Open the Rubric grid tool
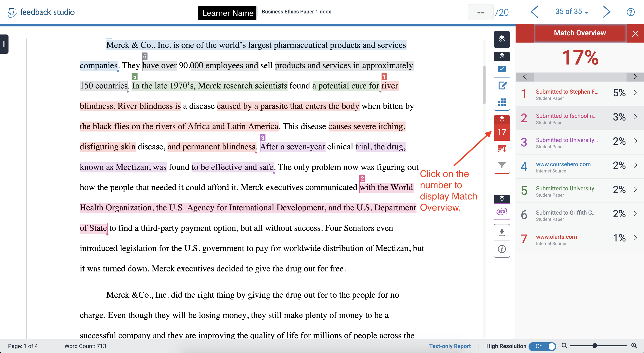 coord(501,102)
